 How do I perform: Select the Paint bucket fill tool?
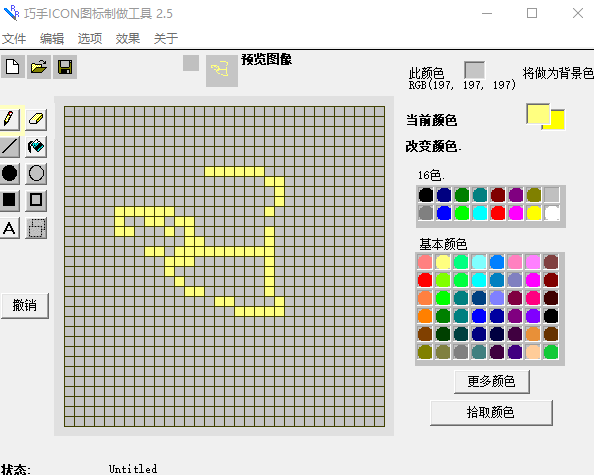coord(36,147)
